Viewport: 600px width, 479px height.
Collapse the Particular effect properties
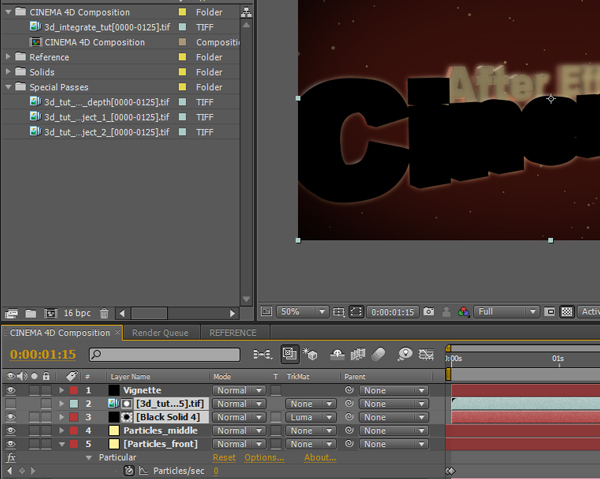(89, 458)
